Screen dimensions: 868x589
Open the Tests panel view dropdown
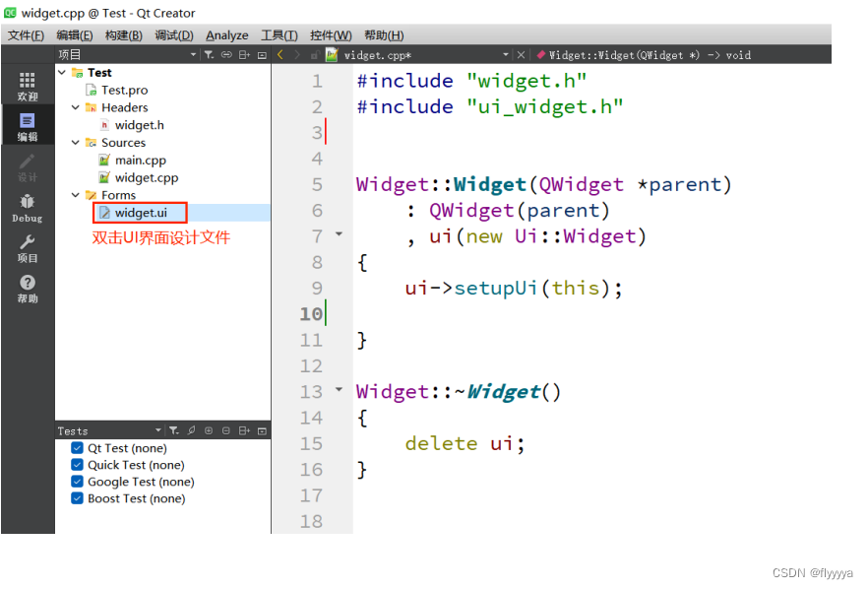[x=158, y=430]
